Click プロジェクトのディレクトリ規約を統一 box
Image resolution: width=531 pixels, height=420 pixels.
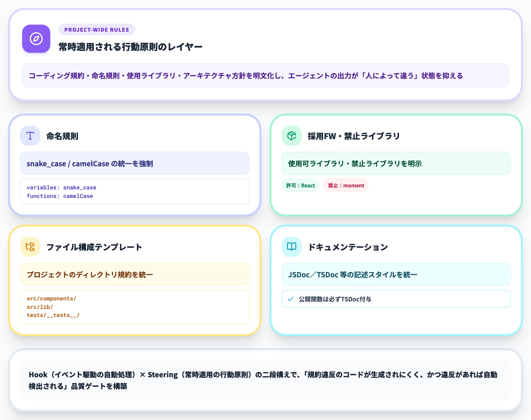point(135,274)
